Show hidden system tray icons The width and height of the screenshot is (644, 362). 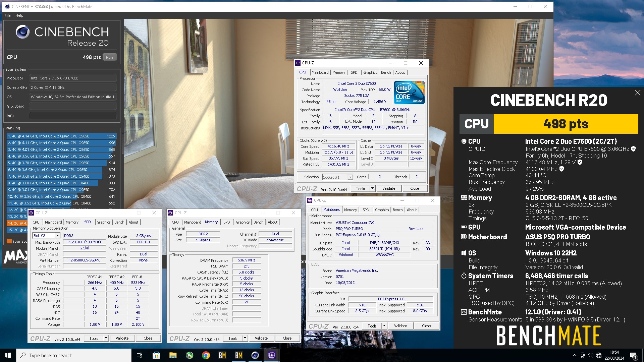tap(575, 355)
